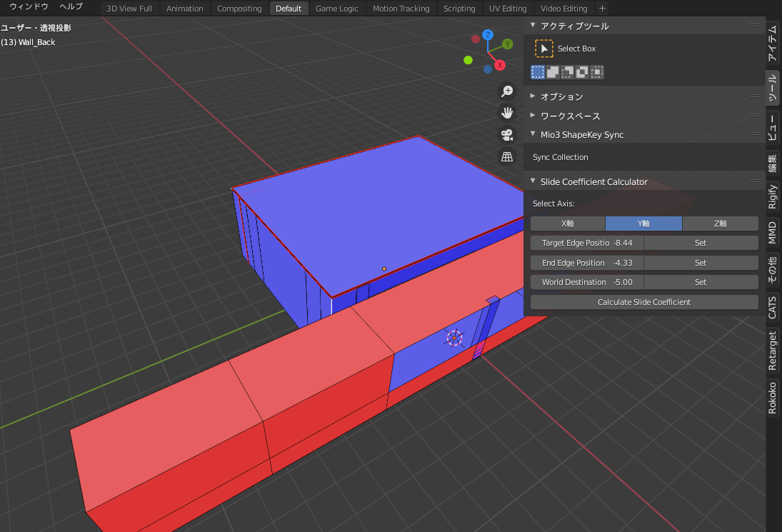
Task: Click World Destination value field
Action: tap(587, 282)
